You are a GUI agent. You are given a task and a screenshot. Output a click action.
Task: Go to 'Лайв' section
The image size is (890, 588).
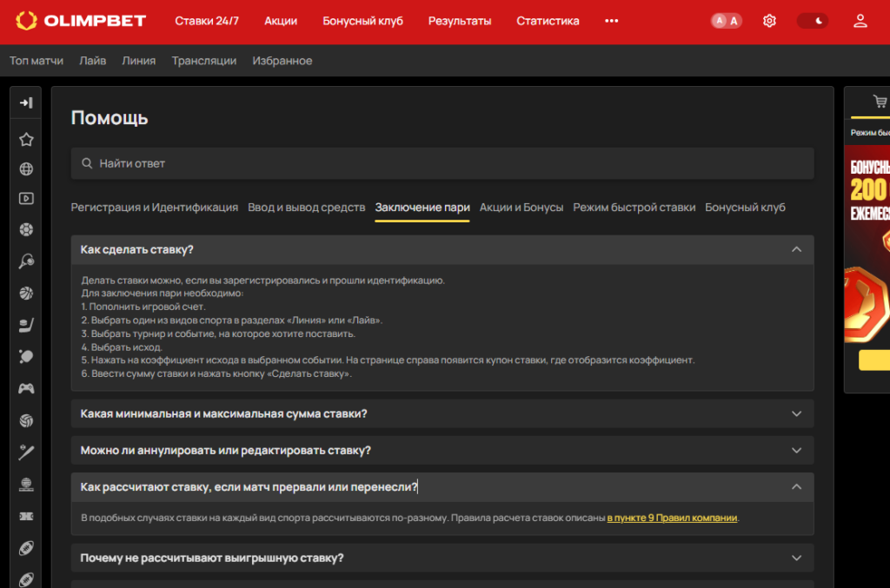coord(92,61)
